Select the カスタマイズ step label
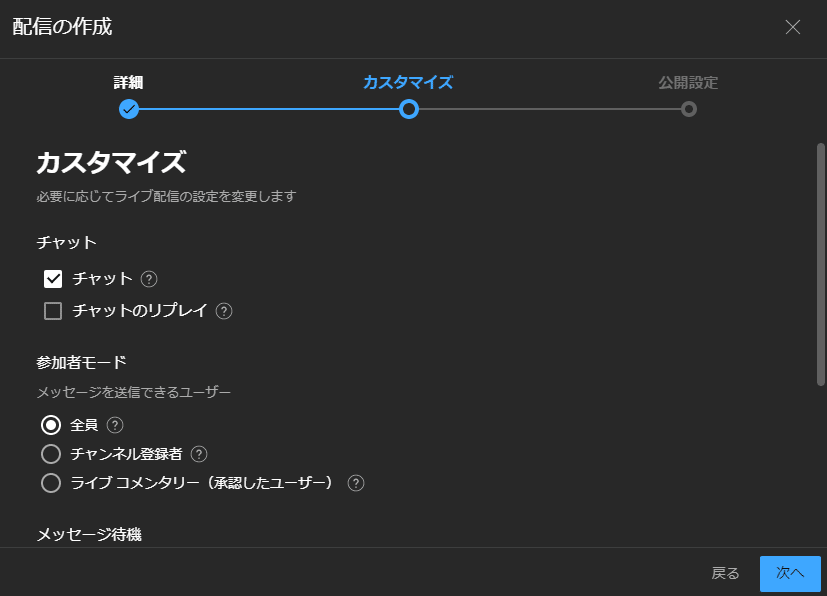827x596 pixels. pyautogui.click(x=408, y=83)
